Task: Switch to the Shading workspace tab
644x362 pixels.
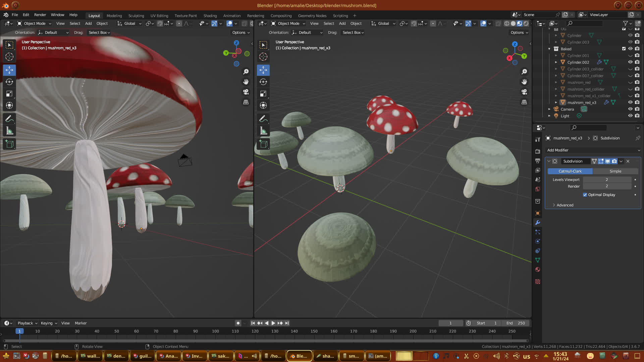Action: [x=210, y=15]
